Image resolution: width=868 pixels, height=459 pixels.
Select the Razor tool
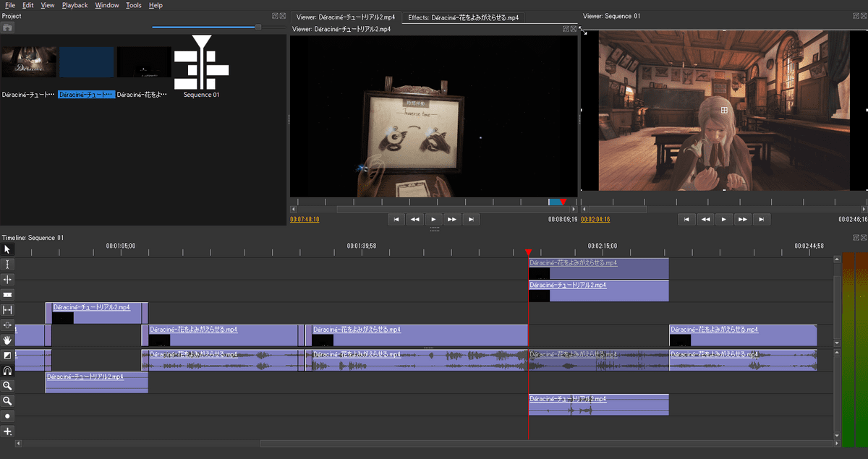click(8, 294)
